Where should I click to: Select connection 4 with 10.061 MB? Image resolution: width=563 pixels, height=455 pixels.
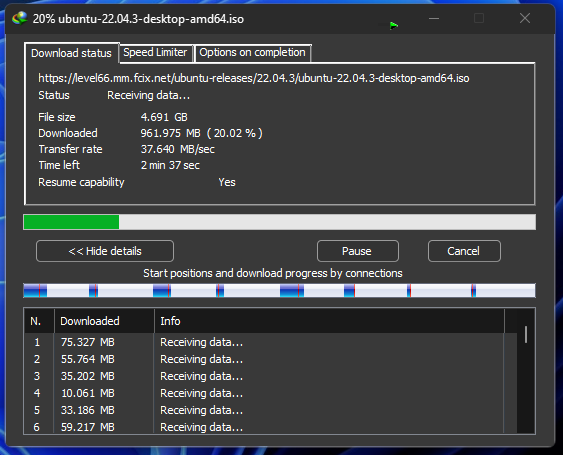click(x=264, y=393)
